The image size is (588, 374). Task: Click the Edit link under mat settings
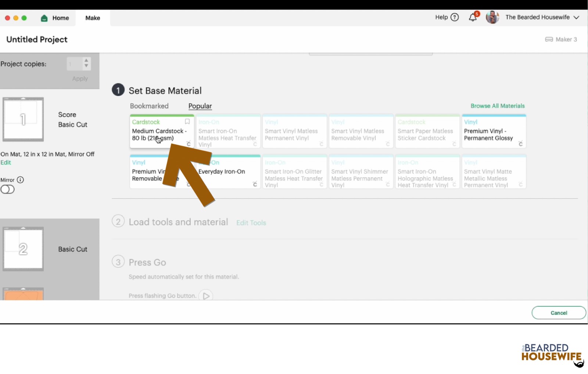click(x=6, y=163)
